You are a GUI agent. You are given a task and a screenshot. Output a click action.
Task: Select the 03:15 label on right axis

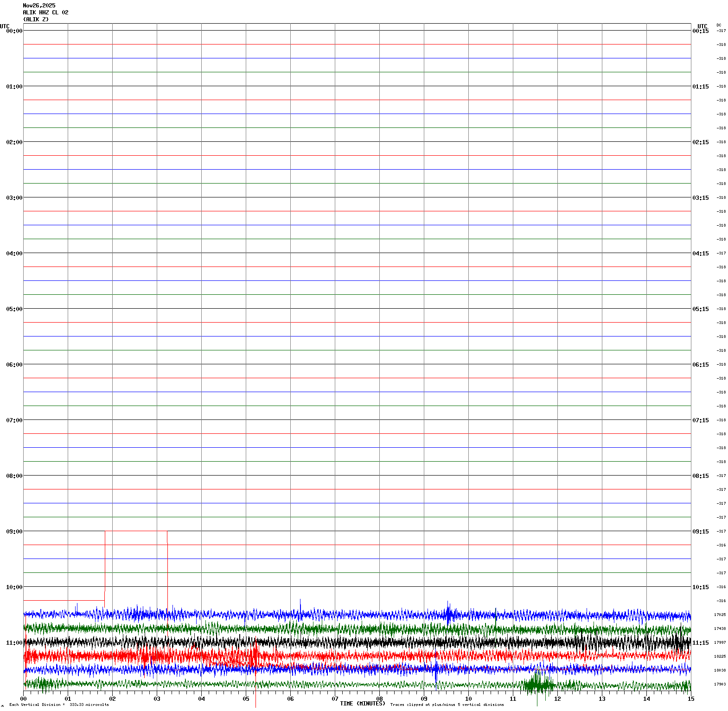click(x=700, y=198)
